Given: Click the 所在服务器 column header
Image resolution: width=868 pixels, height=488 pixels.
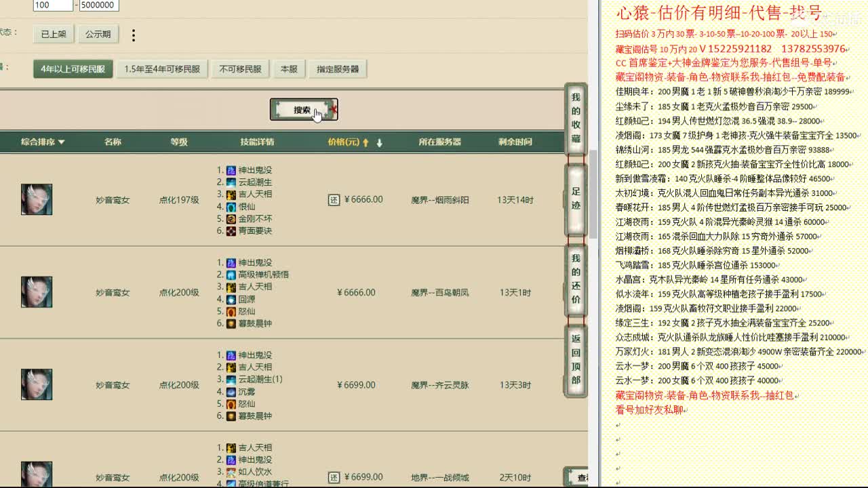Looking at the screenshot, I should [440, 142].
